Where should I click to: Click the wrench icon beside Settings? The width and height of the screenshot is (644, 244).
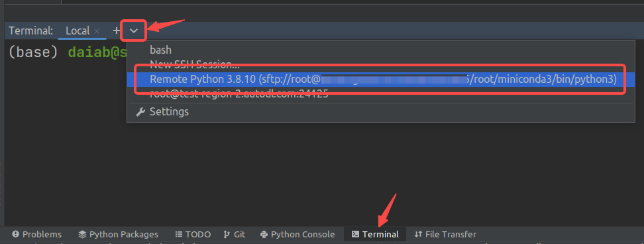pos(140,112)
